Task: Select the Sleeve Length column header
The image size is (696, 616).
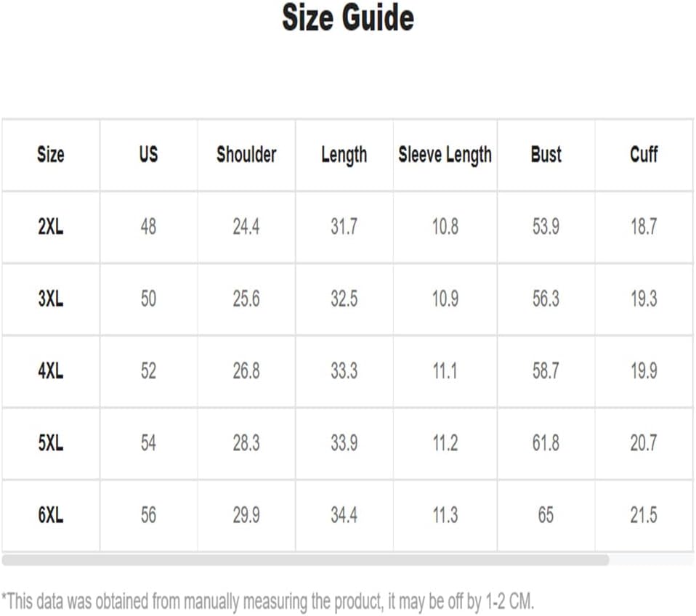Action: 445,155
